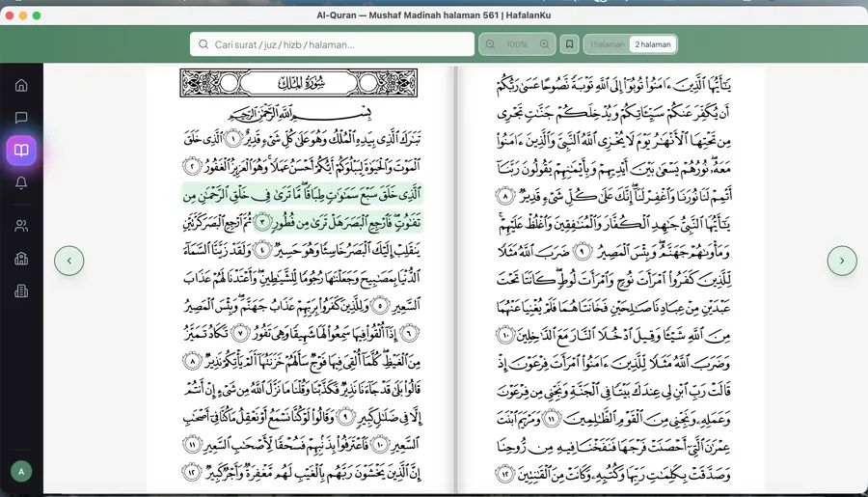Open the people group icon in sidebar
The width and height of the screenshot is (868, 497).
tap(21, 226)
